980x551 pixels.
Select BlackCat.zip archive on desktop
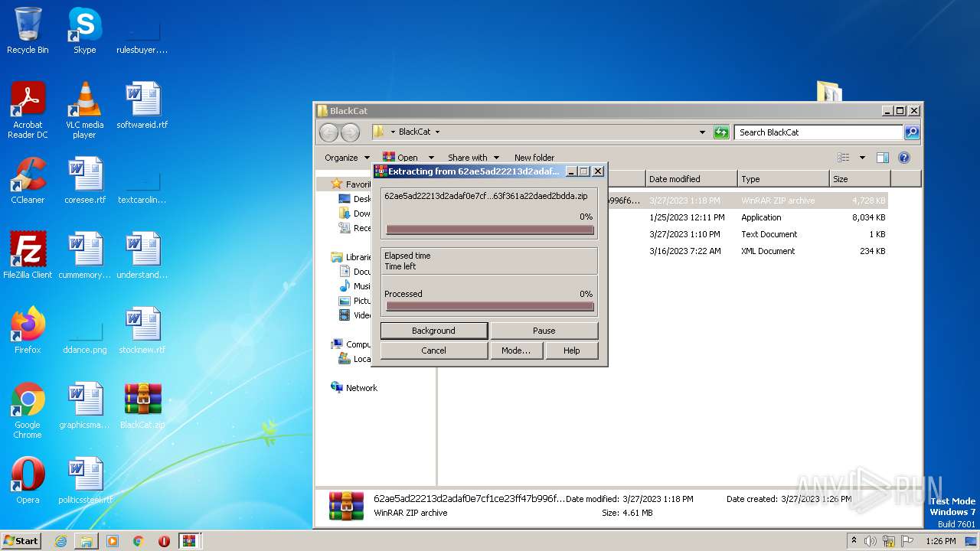pyautogui.click(x=142, y=406)
